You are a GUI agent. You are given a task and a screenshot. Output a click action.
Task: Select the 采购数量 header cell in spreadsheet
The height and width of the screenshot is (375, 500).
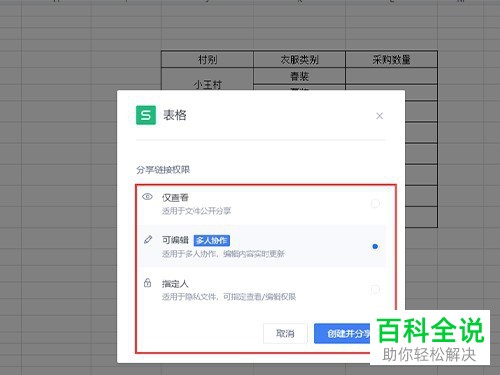click(x=391, y=59)
